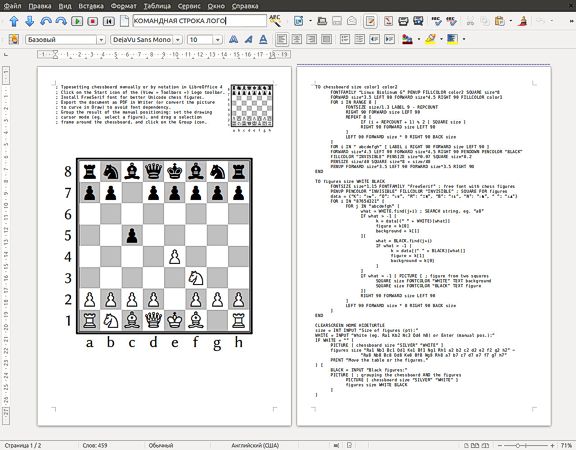Select Align right icon
576x450 pixels.
pos(312,39)
